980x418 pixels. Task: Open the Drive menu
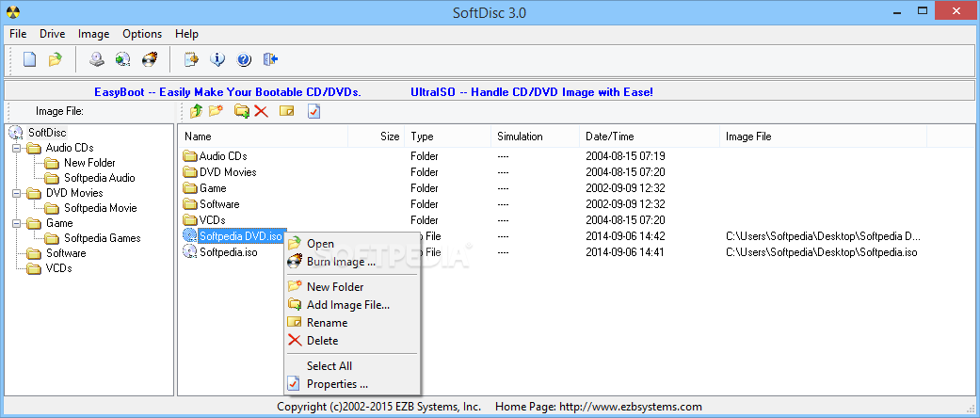[53, 34]
